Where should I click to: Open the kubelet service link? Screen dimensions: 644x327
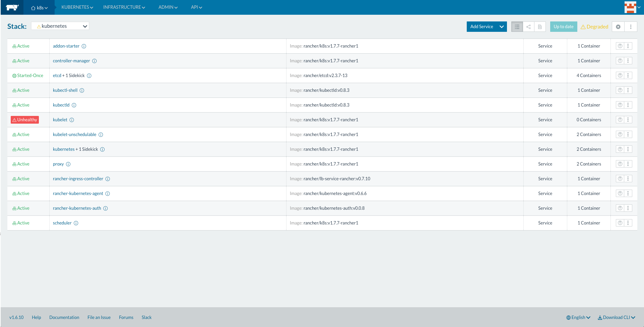point(60,120)
